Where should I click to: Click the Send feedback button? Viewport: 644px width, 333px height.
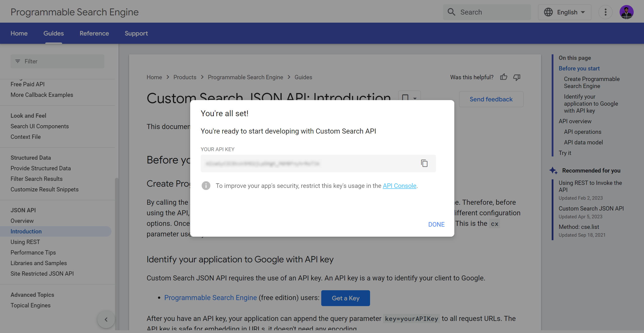point(491,99)
